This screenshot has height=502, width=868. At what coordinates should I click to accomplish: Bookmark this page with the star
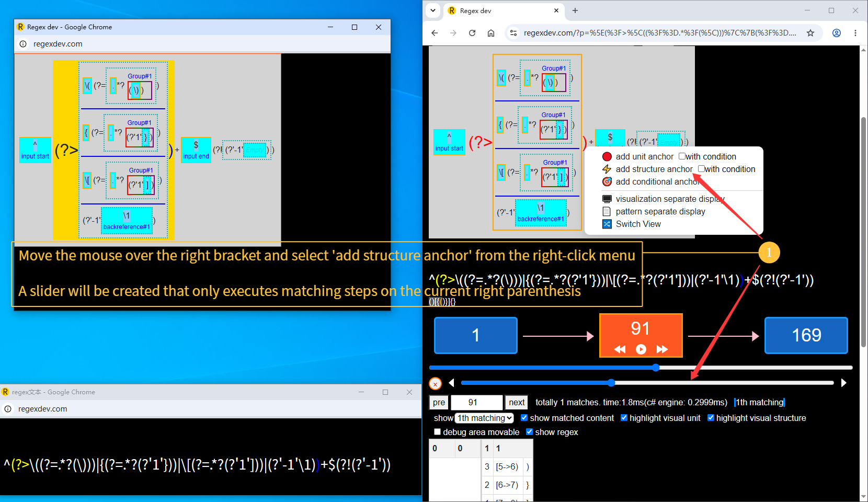pyautogui.click(x=810, y=33)
